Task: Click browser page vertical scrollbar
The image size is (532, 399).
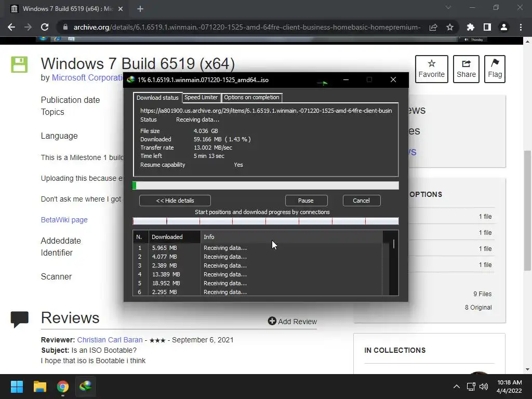Action: pos(527,210)
